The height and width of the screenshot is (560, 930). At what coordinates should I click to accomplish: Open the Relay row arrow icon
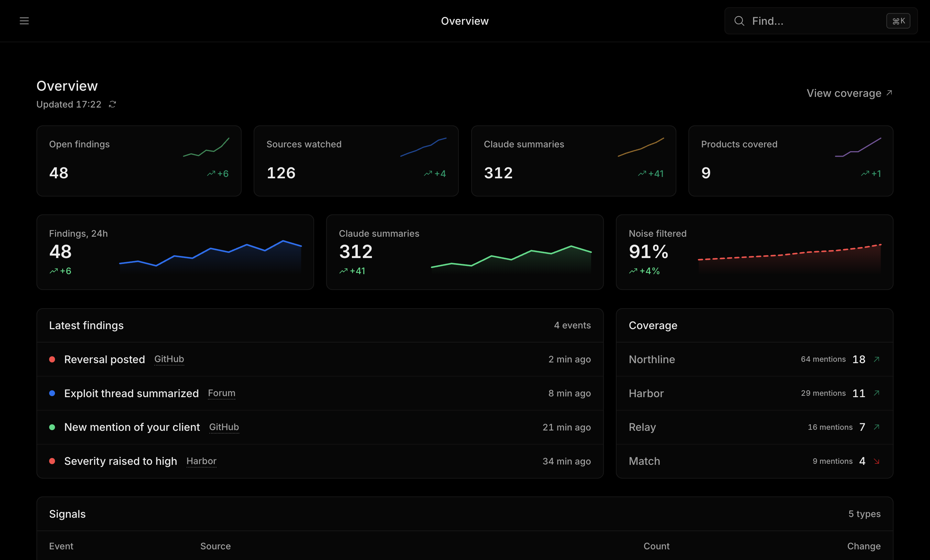(876, 427)
